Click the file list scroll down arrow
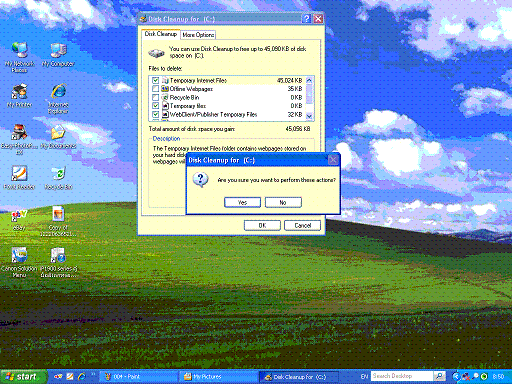This screenshot has height=384, width=512. pos(309,116)
